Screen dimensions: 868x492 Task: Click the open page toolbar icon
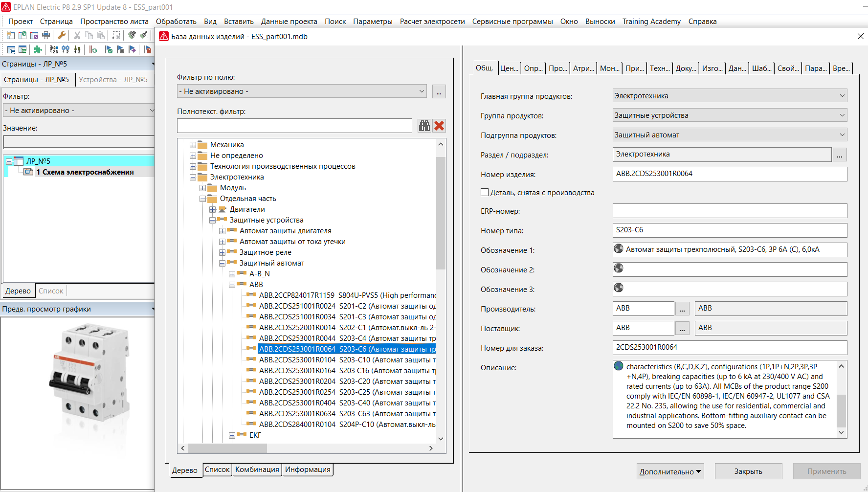pyautogui.click(x=22, y=35)
